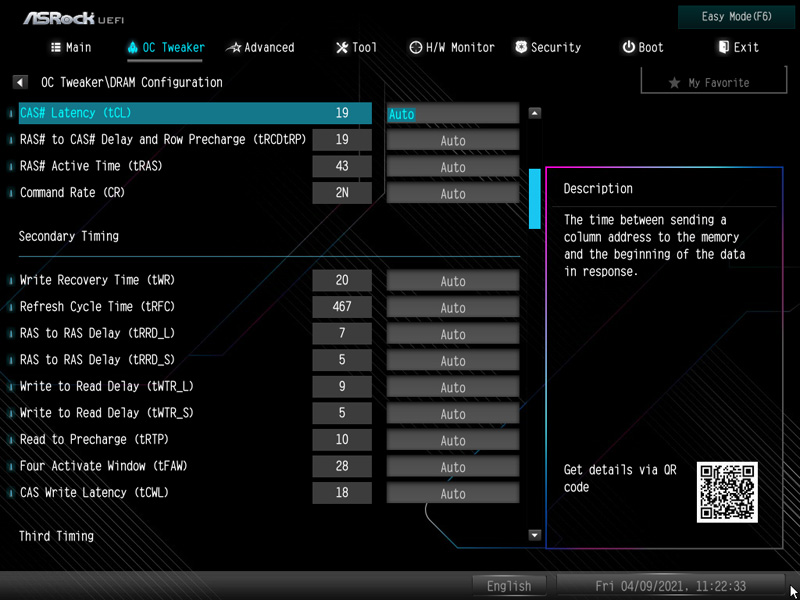The image size is (800, 600).
Task: Open the H/W Monitor tab
Action: tap(452, 47)
